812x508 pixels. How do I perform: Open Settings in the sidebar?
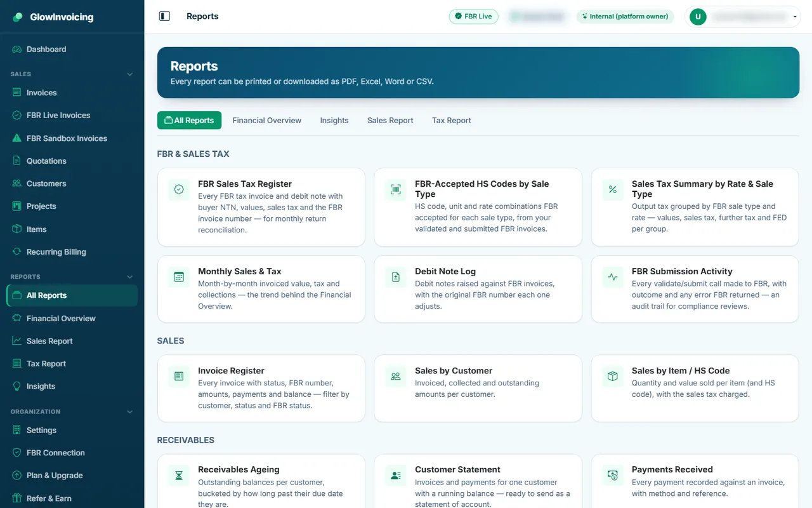pyautogui.click(x=72, y=431)
